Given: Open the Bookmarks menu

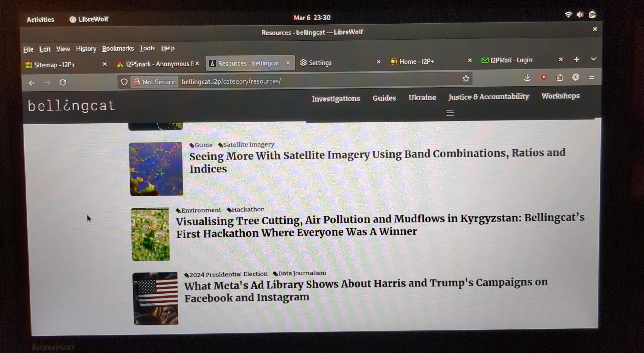Looking at the screenshot, I should tap(118, 49).
